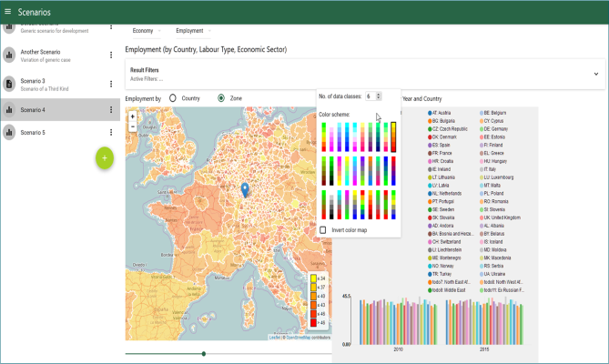Click the todo8: Middle East legend label
Viewport: 609px width, 364px height.
coord(449,290)
